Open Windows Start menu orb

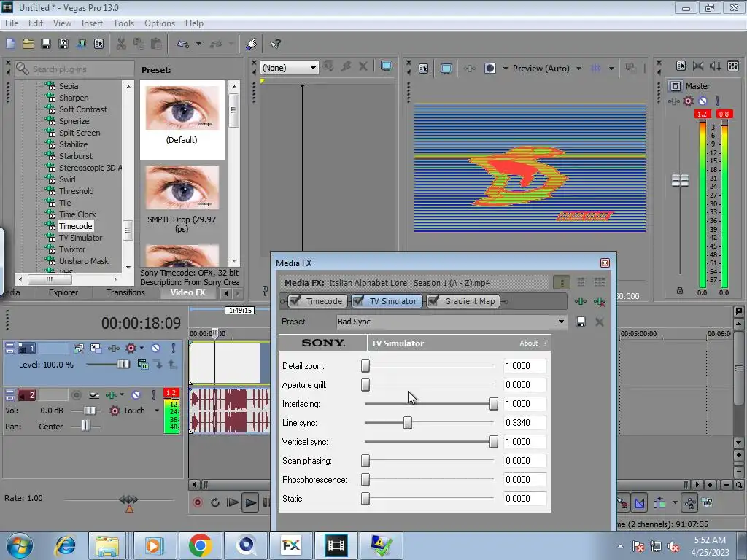pyautogui.click(x=20, y=545)
